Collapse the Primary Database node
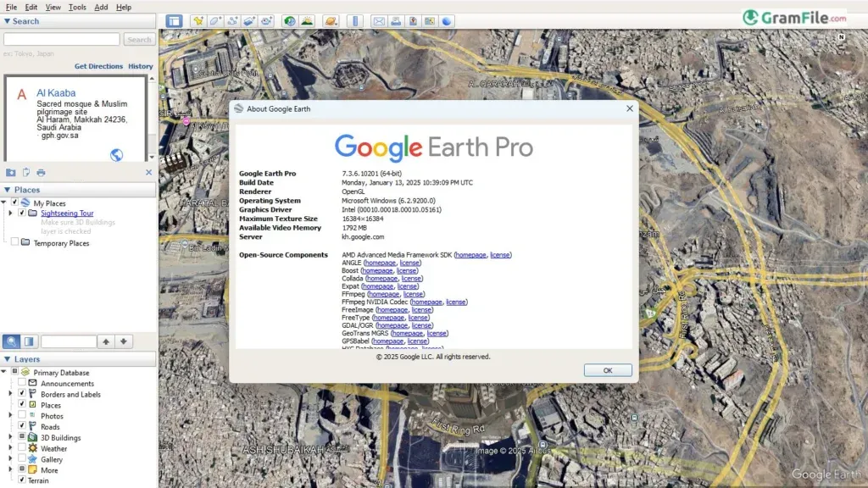Image resolution: width=868 pixels, height=488 pixels. click(4, 372)
